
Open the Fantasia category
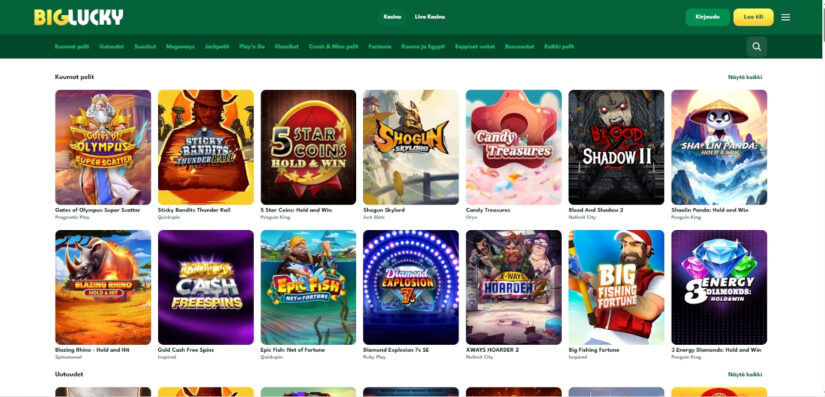pos(379,46)
